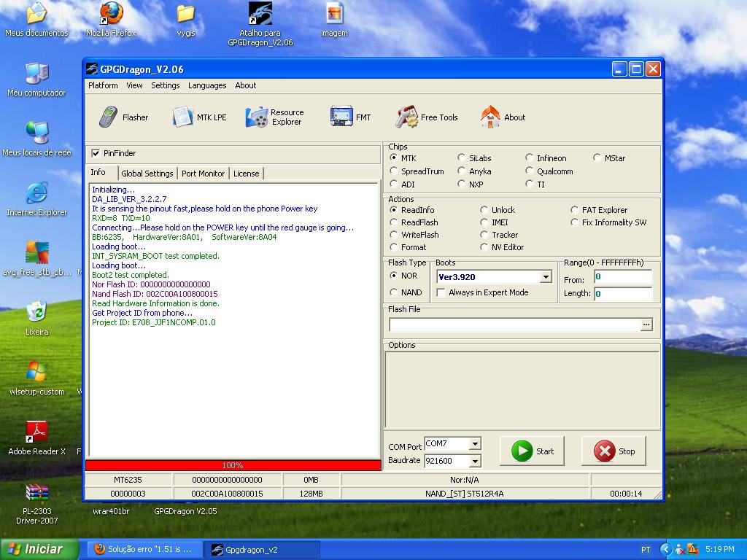Open Mozilla Firefox desktop shortcut
This screenshot has width=747, height=560.
(111, 20)
